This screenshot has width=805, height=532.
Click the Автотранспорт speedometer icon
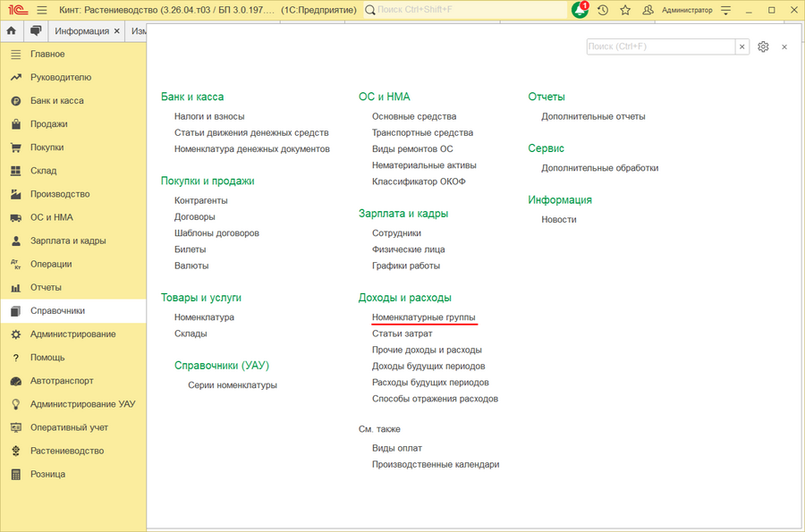coord(16,381)
